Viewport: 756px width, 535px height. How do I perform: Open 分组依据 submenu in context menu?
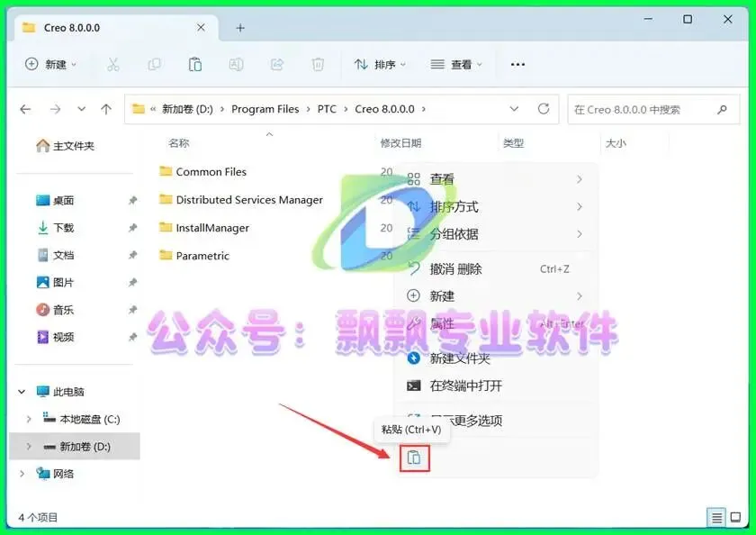[496, 234]
